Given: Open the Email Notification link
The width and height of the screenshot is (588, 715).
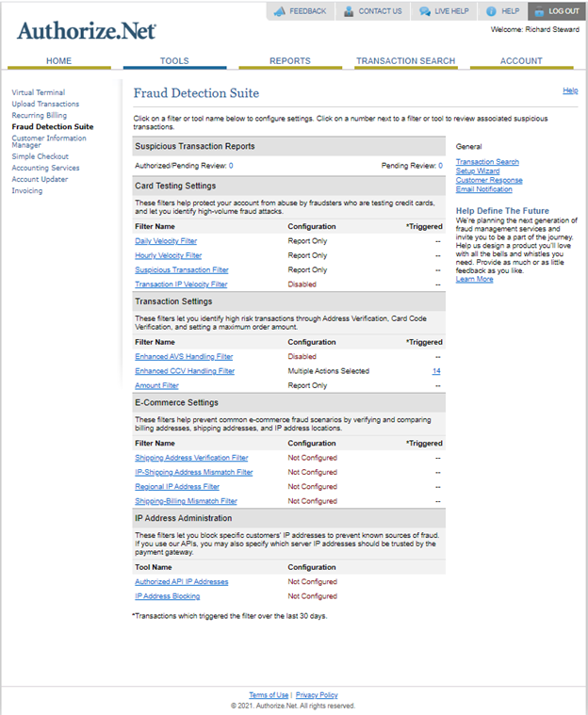Looking at the screenshot, I should (x=484, y=189).
